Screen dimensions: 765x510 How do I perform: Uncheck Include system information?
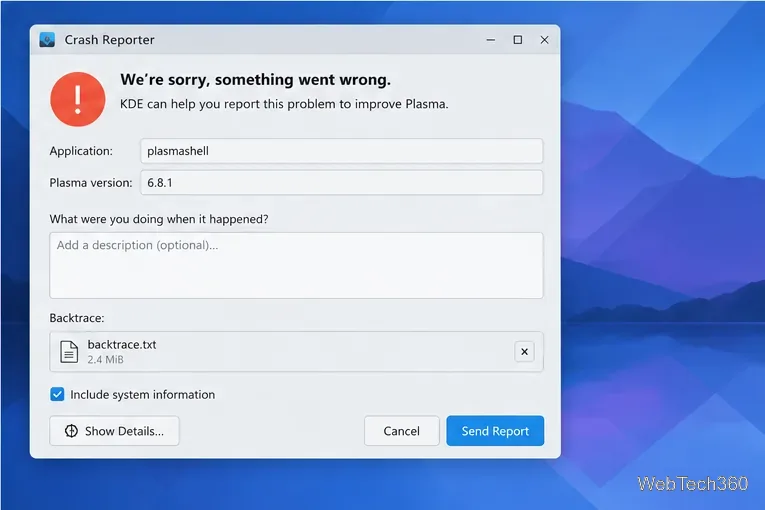pyautogui.click(x=57, y=394)
